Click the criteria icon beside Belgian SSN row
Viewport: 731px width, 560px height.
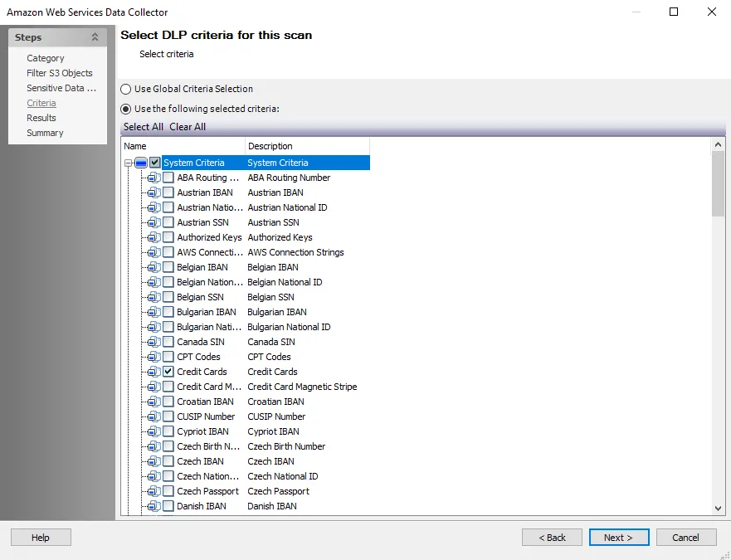(x=154, y=297)
